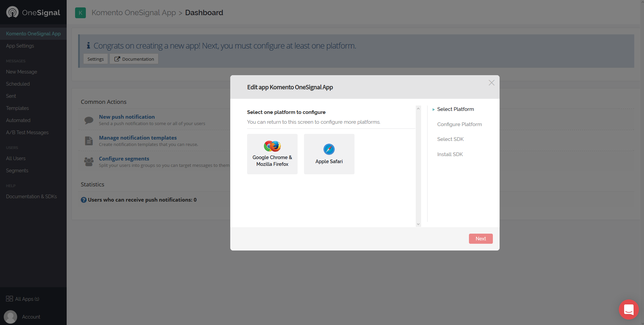
Task: Click the Chrome and Firefox browser icon
Action: [x=272, y=146]
